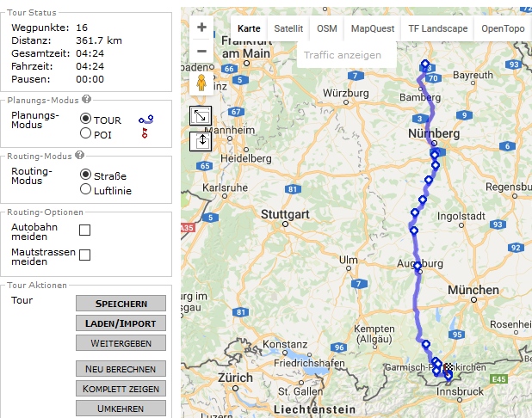Click the Speichern button
Viewport: 532px width, 418px height.
click(120, 304)
